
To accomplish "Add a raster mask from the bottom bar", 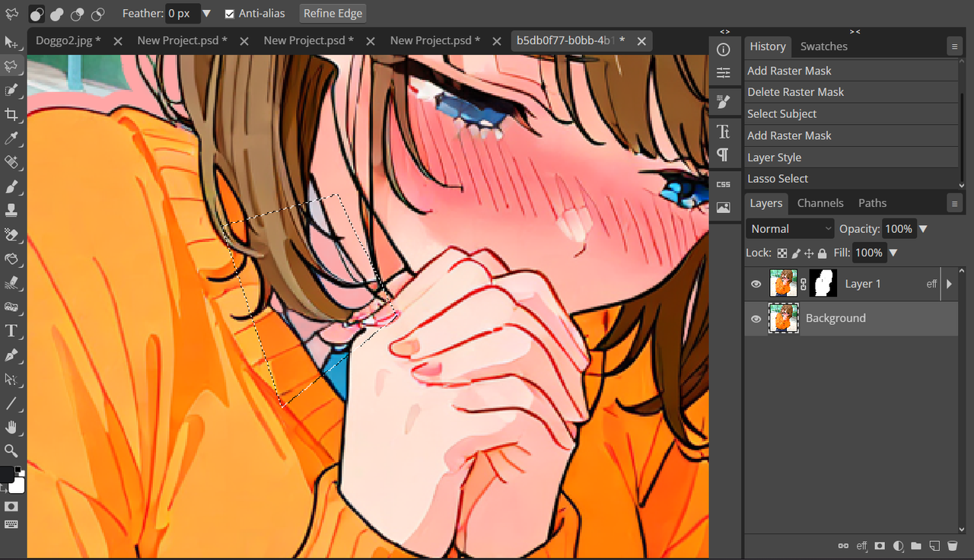I will click(880, 546).
